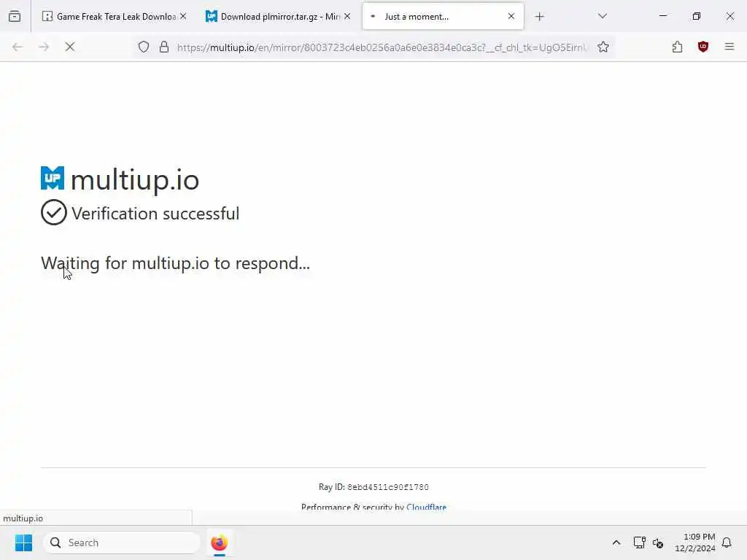The height and width of the screenshot is (560, 747).
Task: Close the Firefox window
Action: point(729,16)
